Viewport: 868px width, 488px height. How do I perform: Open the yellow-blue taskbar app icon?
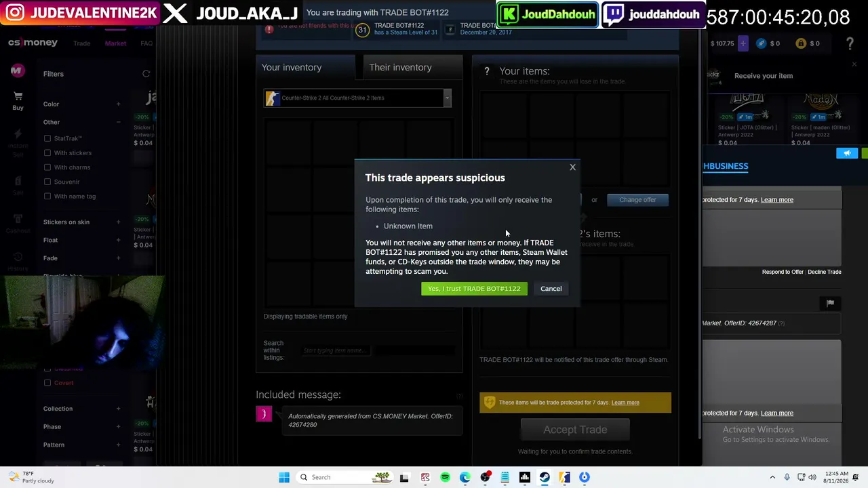pyautogui.click(x=564, y=477)
